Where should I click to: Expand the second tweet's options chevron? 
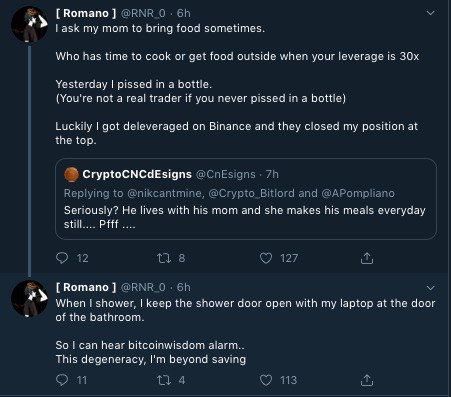pyautogui.click(x=431, y=287)
